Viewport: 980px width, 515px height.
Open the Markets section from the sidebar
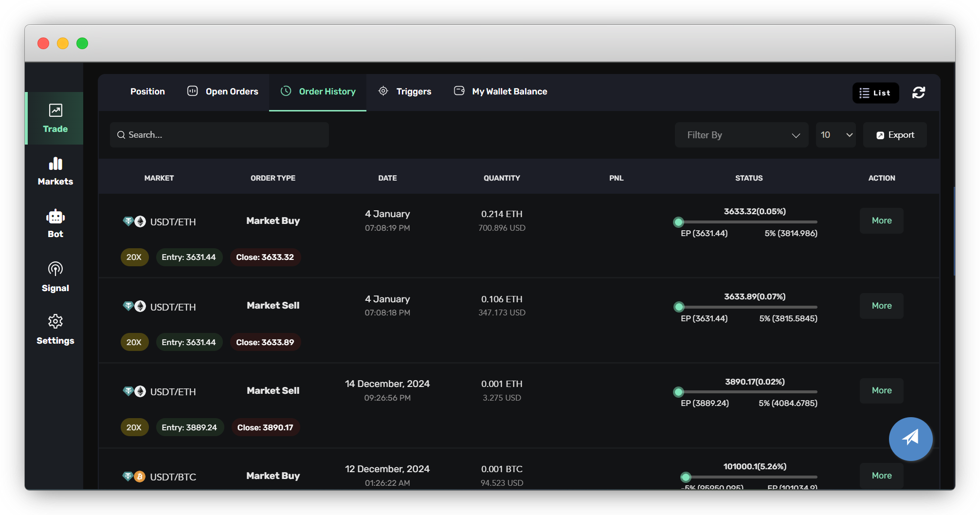pos(55,165)
